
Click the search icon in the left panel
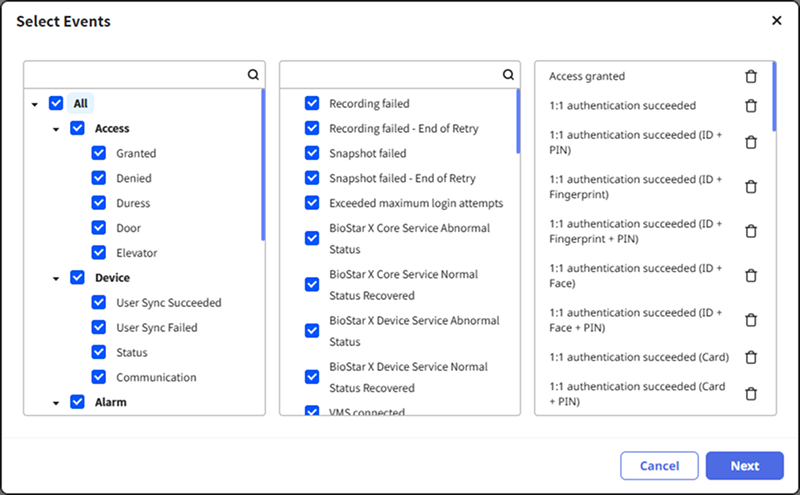point(253,74)
